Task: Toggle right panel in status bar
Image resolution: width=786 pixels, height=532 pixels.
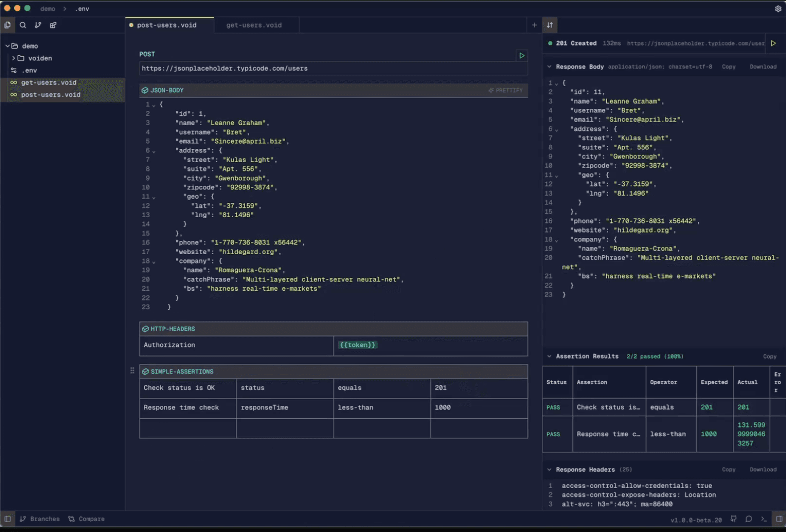Action: 779,519
